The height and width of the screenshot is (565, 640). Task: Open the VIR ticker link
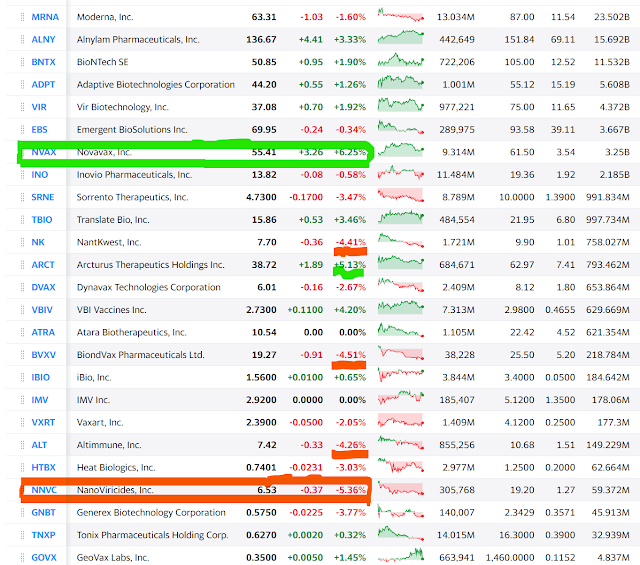point(39,107)
